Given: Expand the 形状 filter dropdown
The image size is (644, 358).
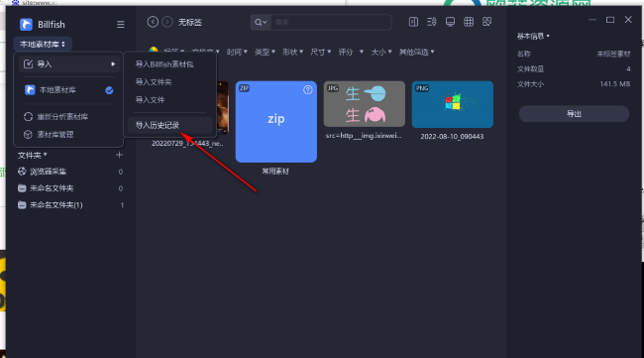Looking at the screenshot, I should coord(293,52).
